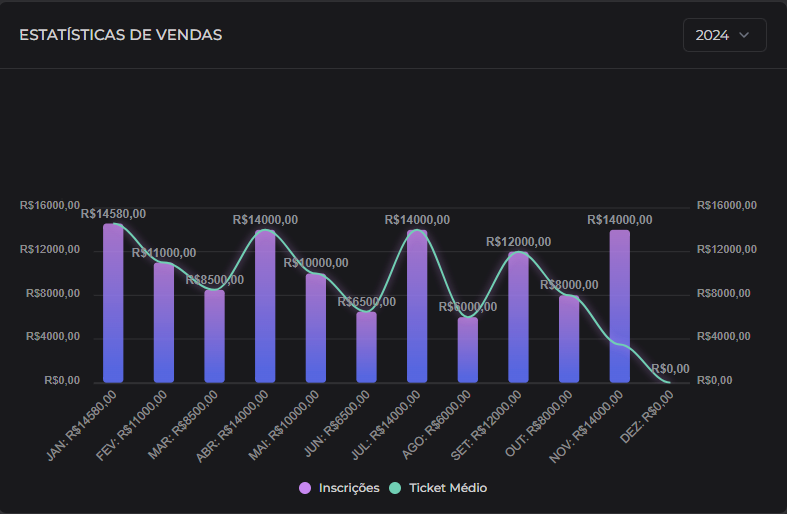Click the DEZ R$0,00 line point
The height and width of the screenshot is (514, 787).
point(670,382)
